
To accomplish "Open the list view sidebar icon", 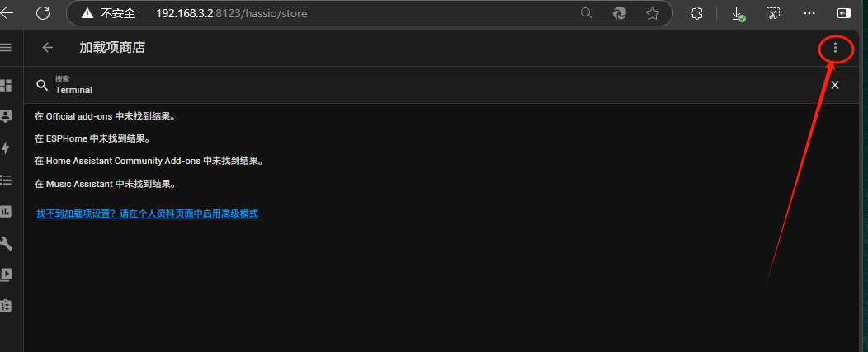I will click(x=6, y=180).
